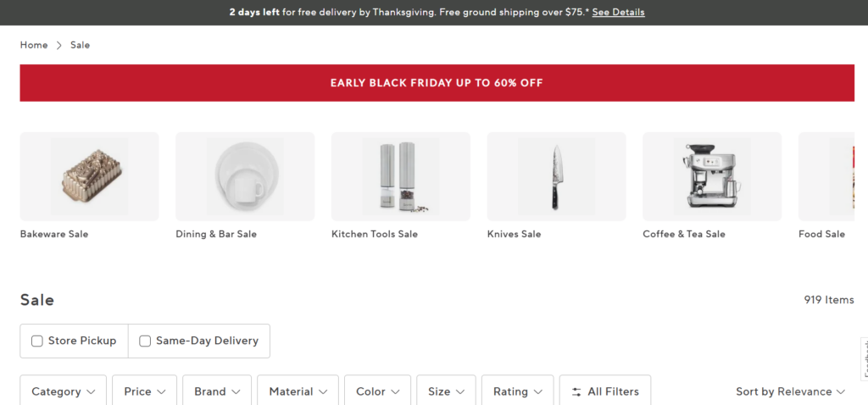Open the All Filters sliders icon
868x405 pixels.
tap(576, 391)
